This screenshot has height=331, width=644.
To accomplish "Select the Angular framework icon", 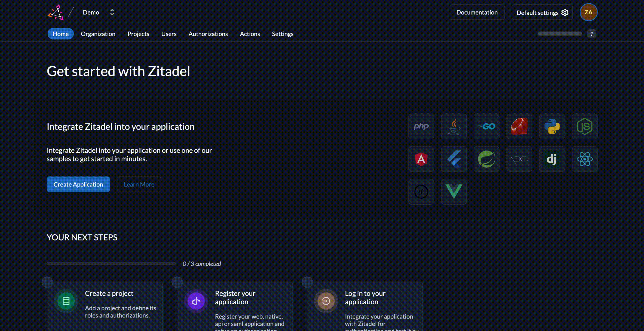I will [x=421, y=159].
